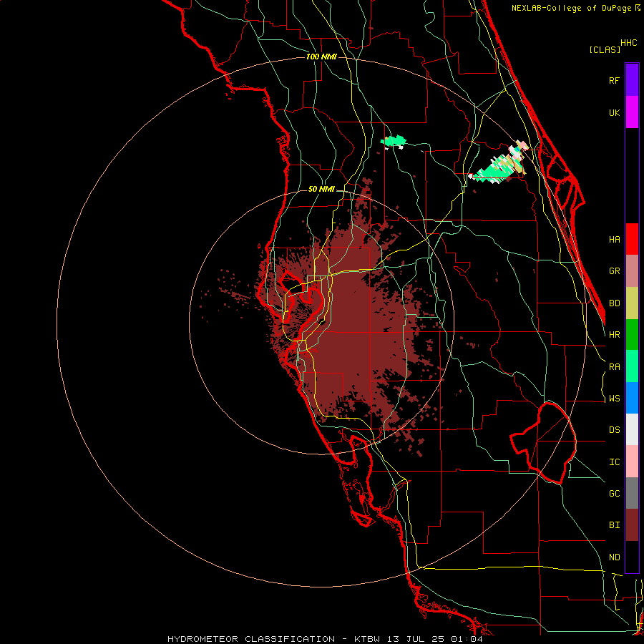The image size is (644, 644).
Task: Click the BI brown legend swatch
Action: [632, 525]
